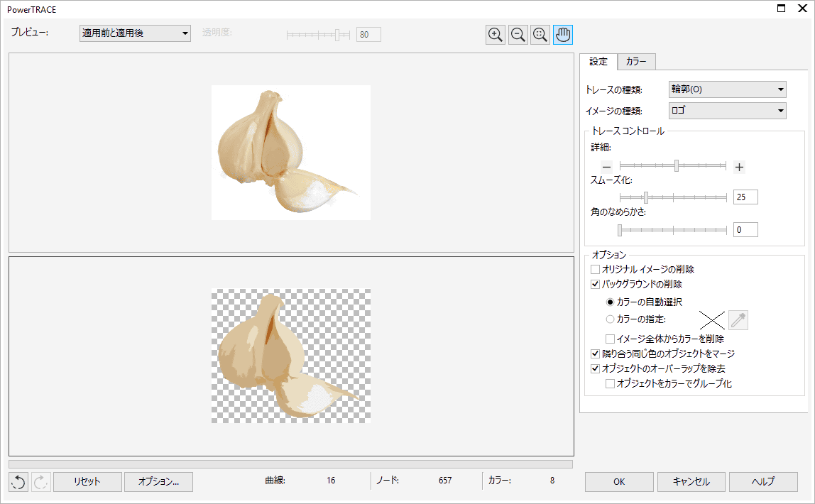Click the zoom out magnifier icon
The width and height of the screenshot is (815, 504).
(x=518, y=35)
